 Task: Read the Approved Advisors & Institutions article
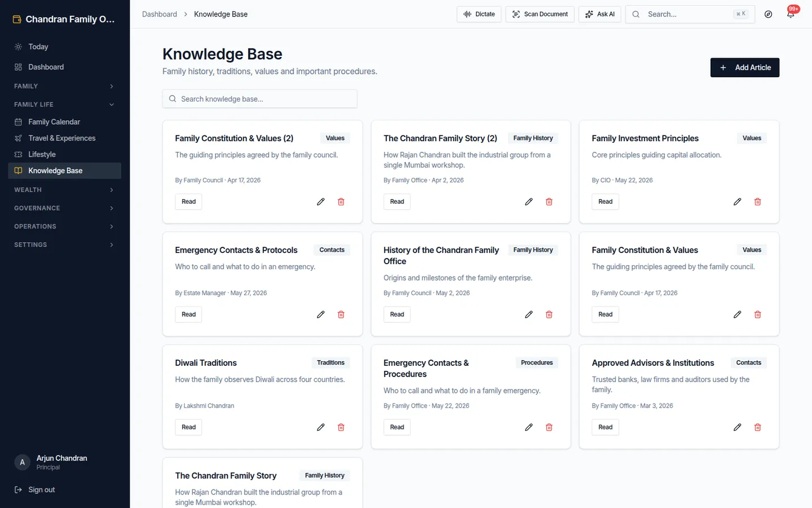(605, 427)
